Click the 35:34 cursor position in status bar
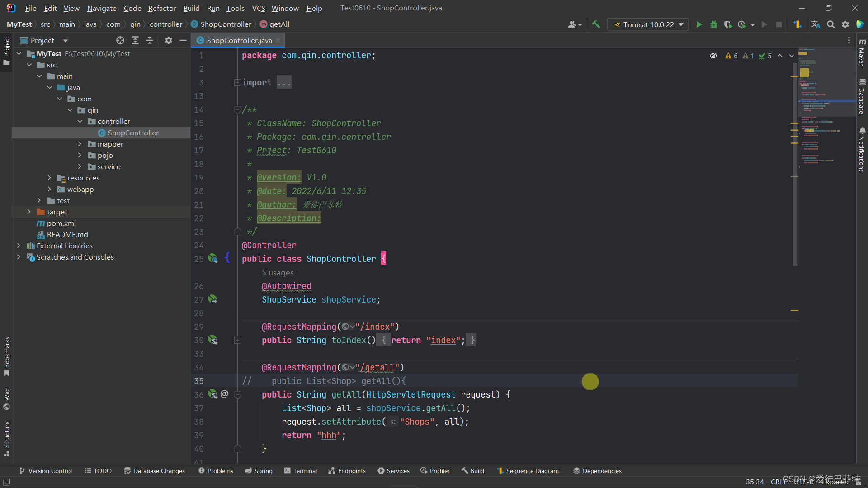This screenshot has height=488, width=868. coord(755,482)
